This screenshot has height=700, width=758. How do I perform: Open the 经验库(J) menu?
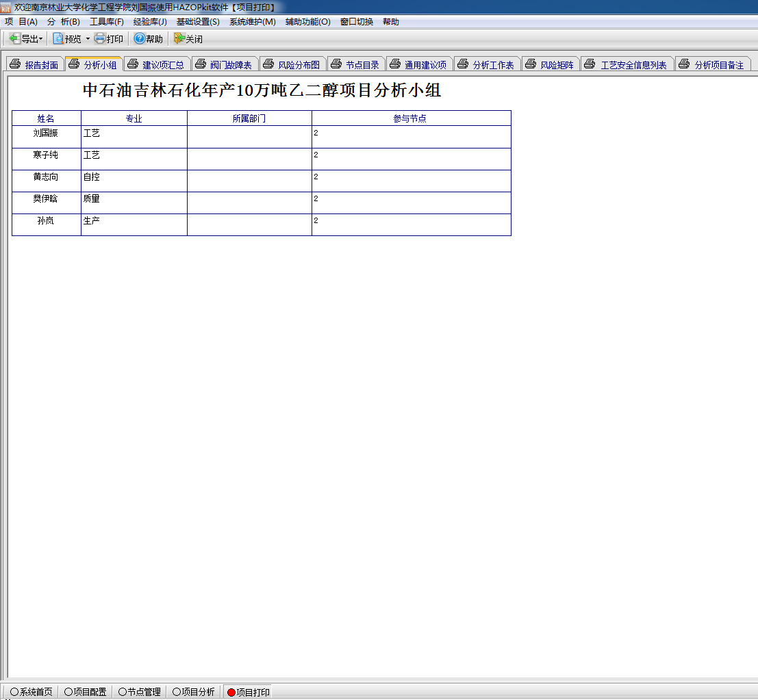click(150, 22)
